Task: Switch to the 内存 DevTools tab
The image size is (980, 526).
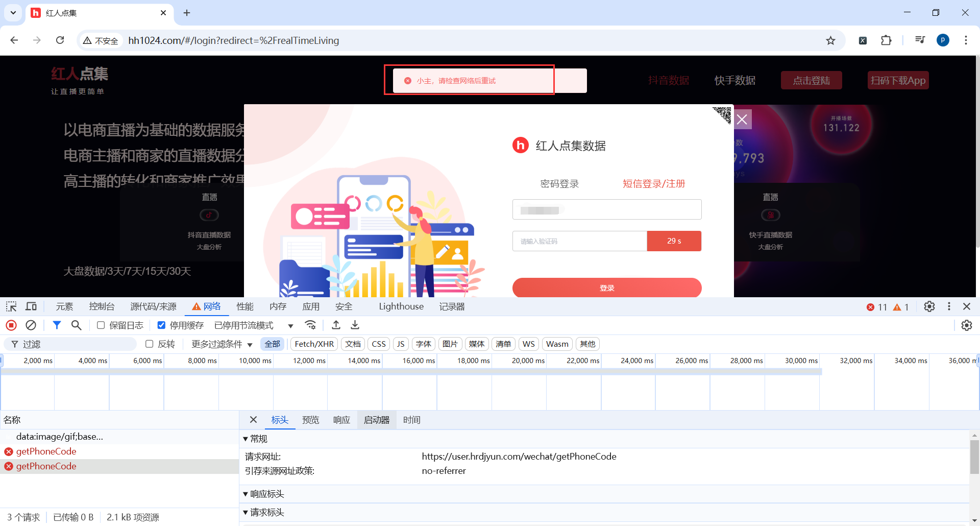Action: (x=278, y=306)
